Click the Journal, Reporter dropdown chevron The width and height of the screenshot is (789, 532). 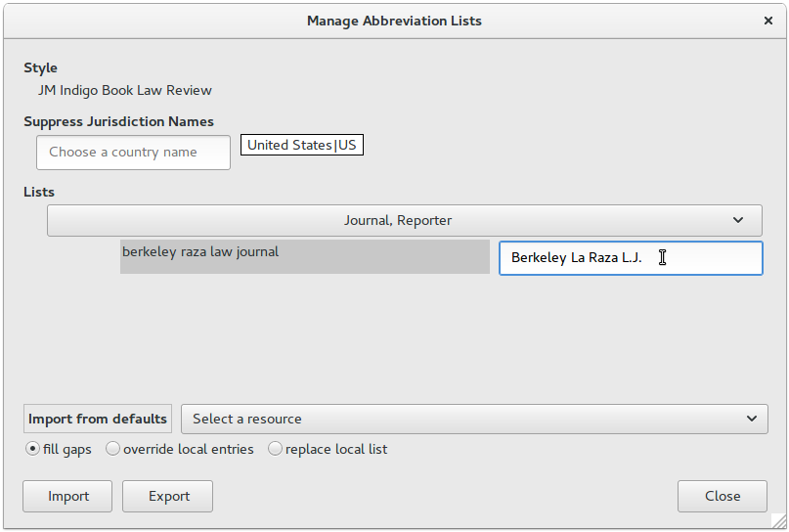(x=738, y=220)
